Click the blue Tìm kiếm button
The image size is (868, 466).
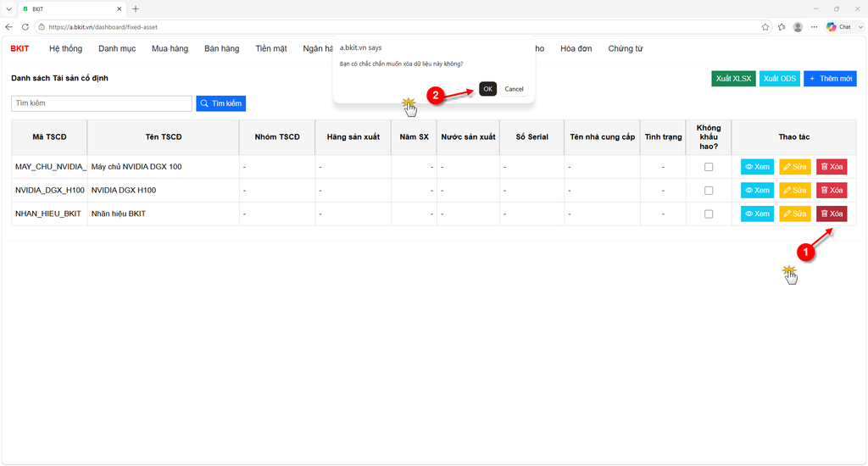click(221, 103)
